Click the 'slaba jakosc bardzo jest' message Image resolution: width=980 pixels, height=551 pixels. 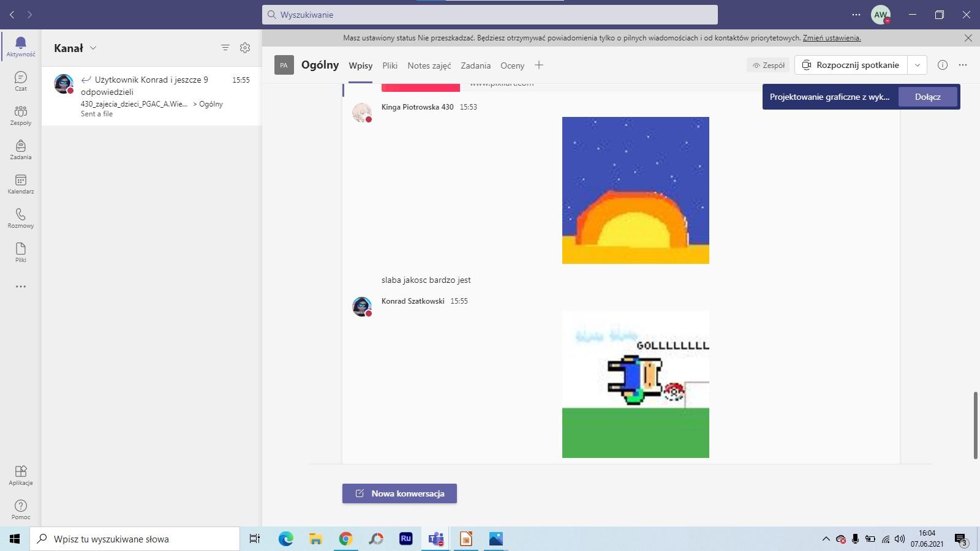point(426,280)
